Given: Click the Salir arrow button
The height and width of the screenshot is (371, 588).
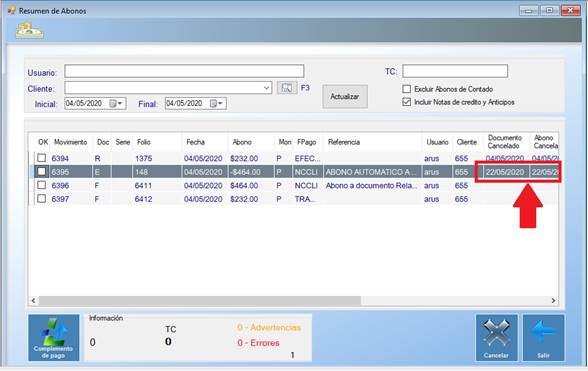Looking at the screenshot, I should (x=543, y=338).
